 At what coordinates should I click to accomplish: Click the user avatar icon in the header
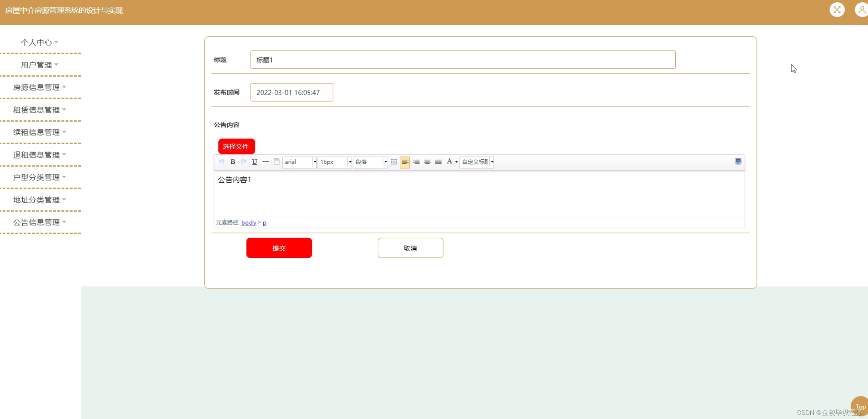point(861,10)
